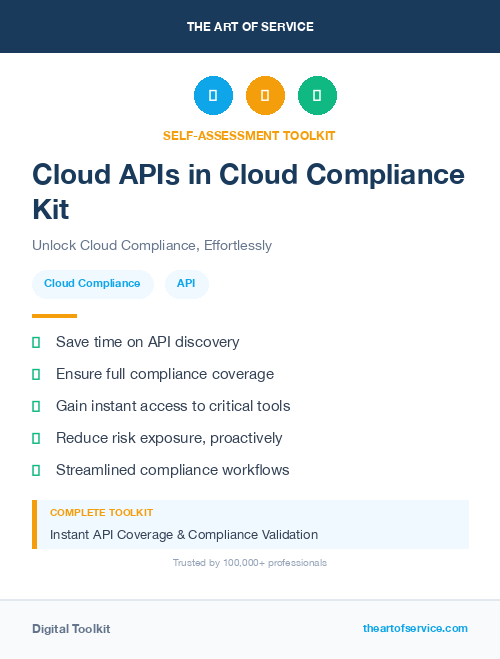This screenshot has width=500, height=659.
Task: Click bullet icon beside Streamlined compliance workflows
Action: click(x=36, y=470)
